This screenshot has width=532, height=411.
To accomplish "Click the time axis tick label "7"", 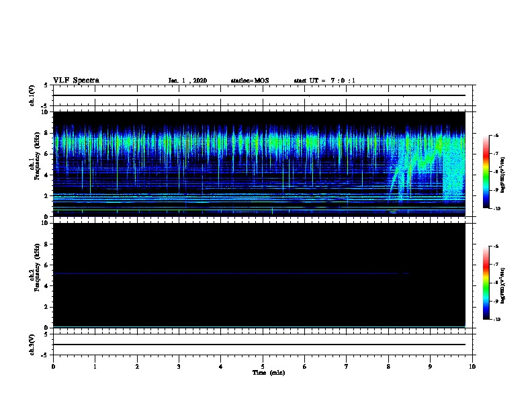I will 347,367.
